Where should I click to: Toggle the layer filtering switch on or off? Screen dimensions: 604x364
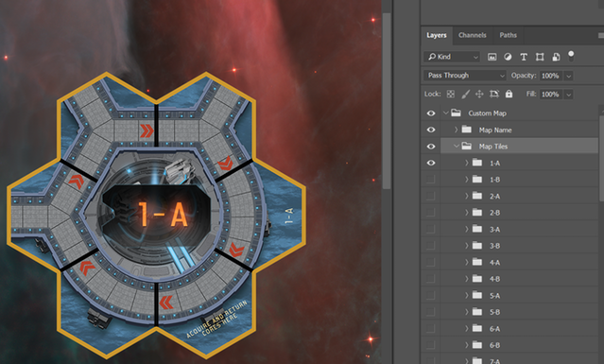(571, 56)
